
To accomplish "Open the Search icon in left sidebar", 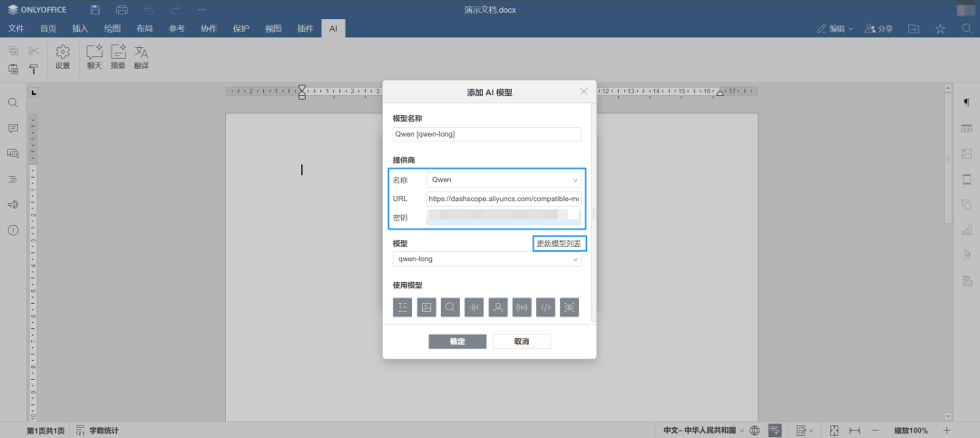I will (13, 102).
